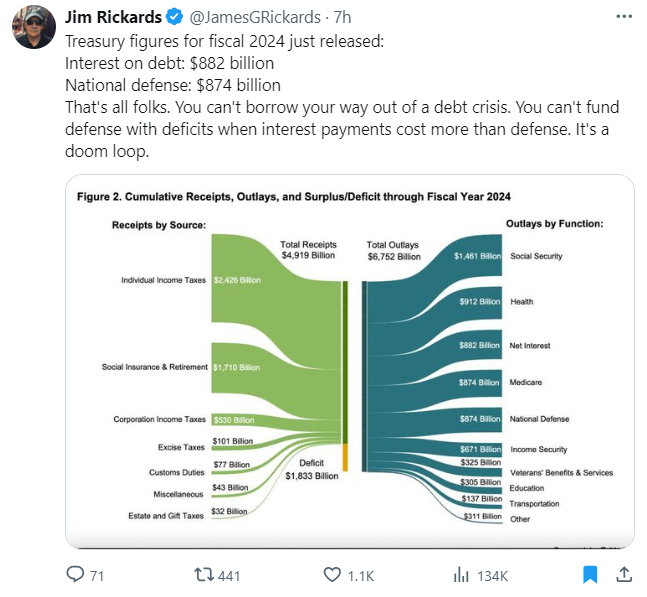647x597 pixels.
Task: Click the share upload icon
Action: (x=622, y=575)
